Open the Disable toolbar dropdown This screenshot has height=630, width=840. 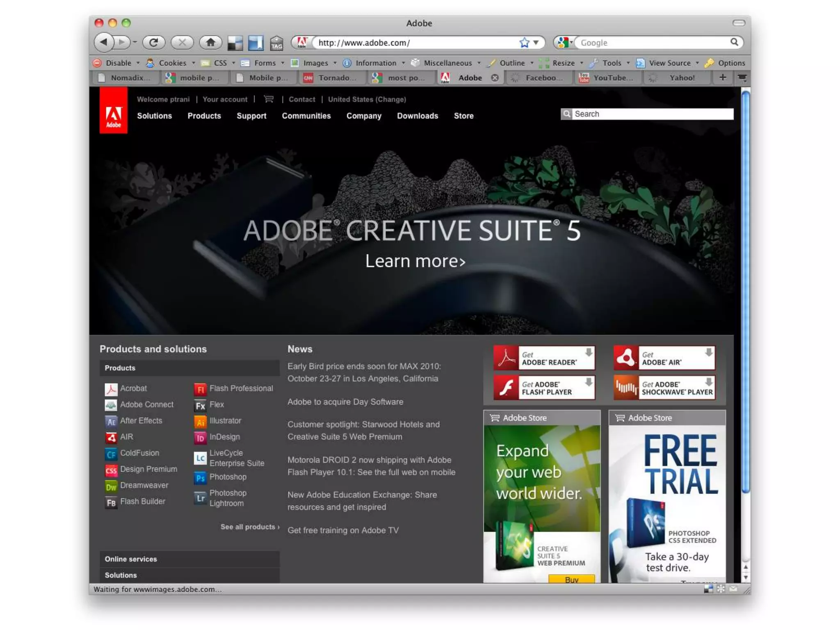click(118, 63)
